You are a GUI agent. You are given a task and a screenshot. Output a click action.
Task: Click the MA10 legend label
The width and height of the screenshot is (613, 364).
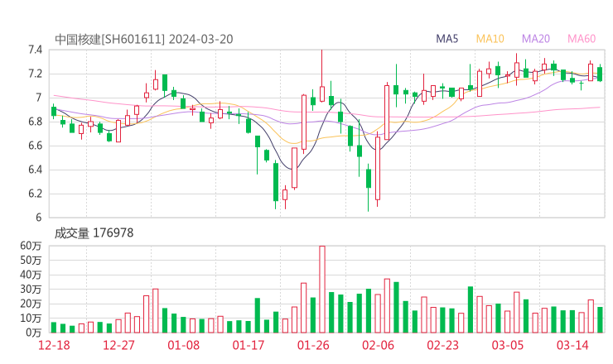[490, 39]
